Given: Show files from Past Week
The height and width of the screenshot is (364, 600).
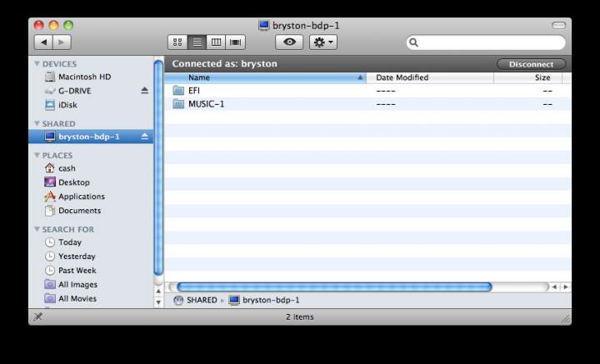Looking at the screenshot, I should point(91,271).
